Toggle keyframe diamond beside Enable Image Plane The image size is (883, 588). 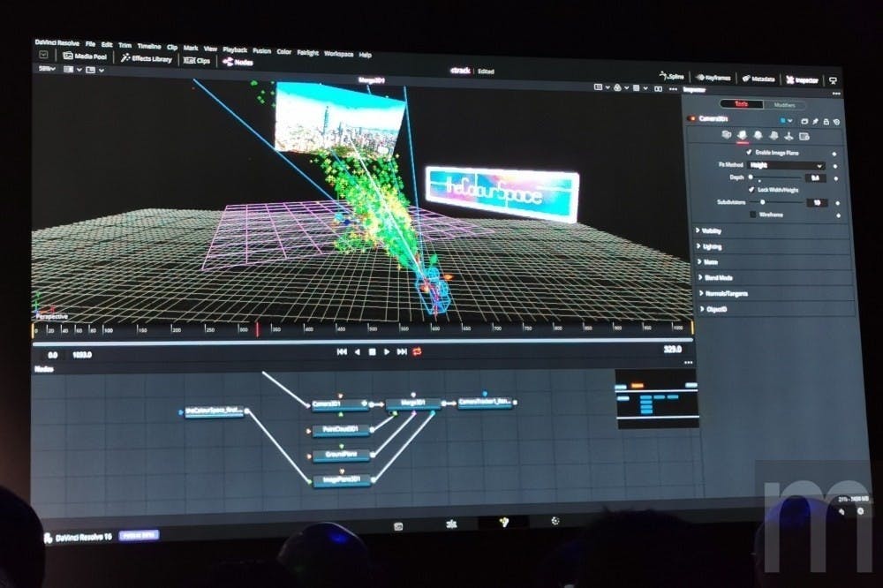click(x=834, y=154)
